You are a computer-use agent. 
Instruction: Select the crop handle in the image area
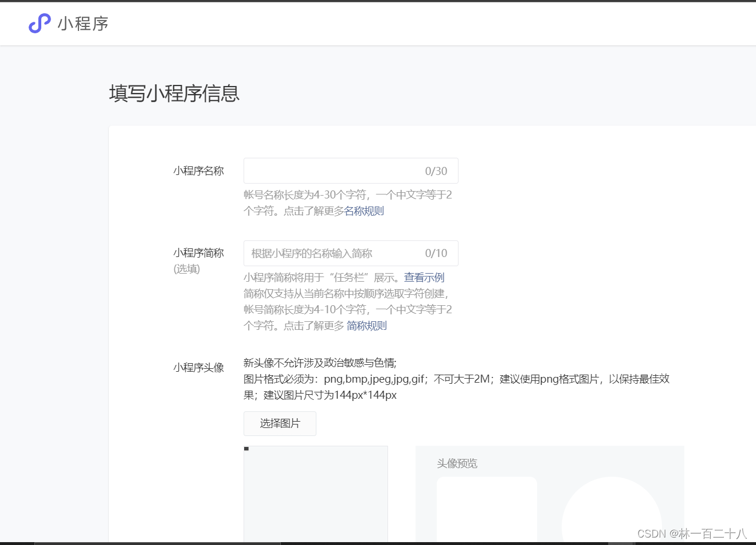pos(246,450)
